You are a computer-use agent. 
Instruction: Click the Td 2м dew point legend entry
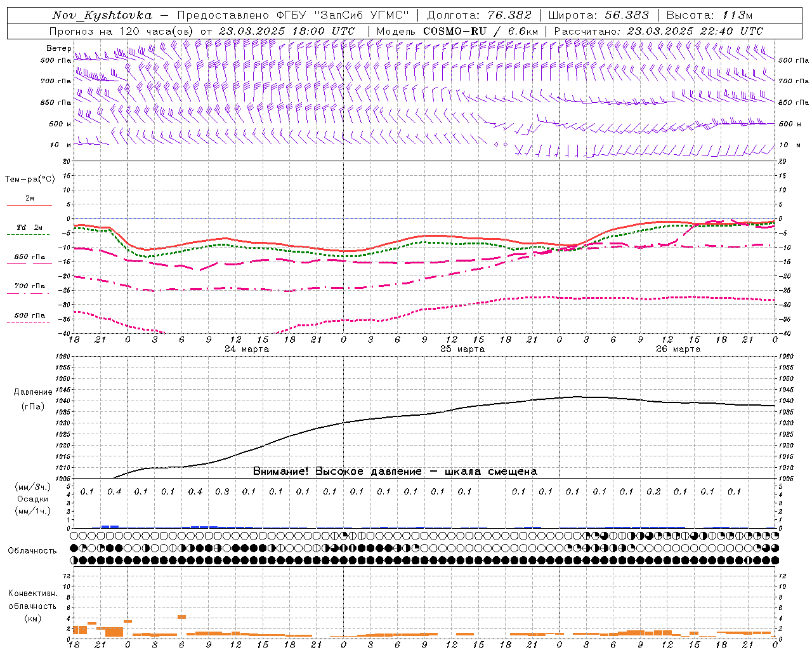pos(29,227)
